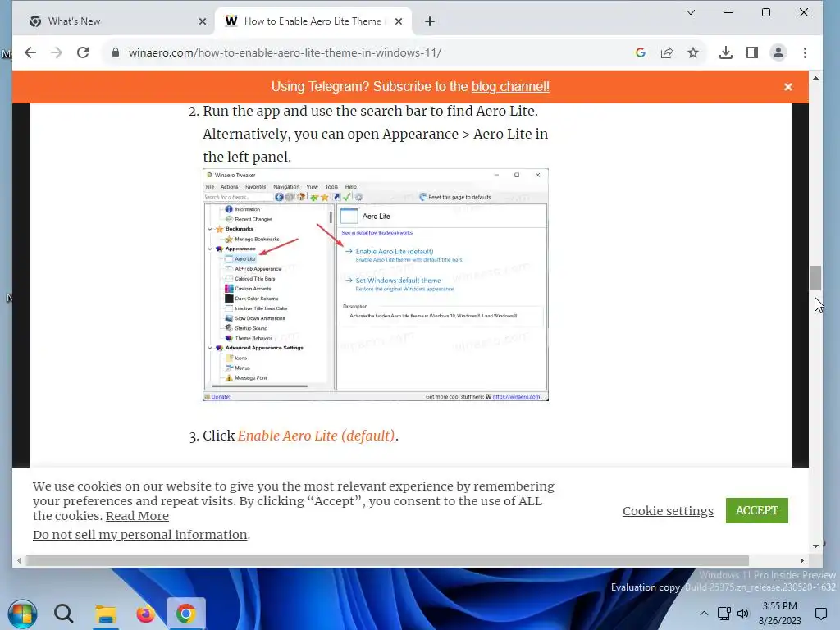Open the Windows Start button

(x=22, y=614)
